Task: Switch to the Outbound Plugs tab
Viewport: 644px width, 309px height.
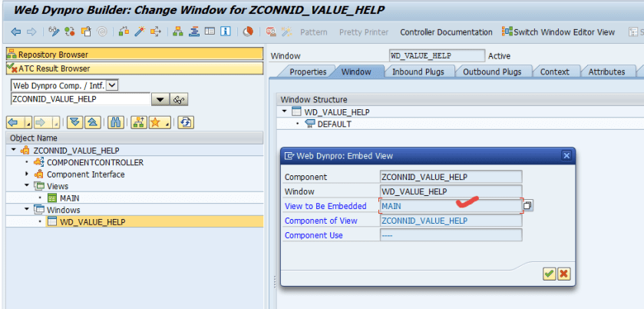Action: (x=492, y=71)
